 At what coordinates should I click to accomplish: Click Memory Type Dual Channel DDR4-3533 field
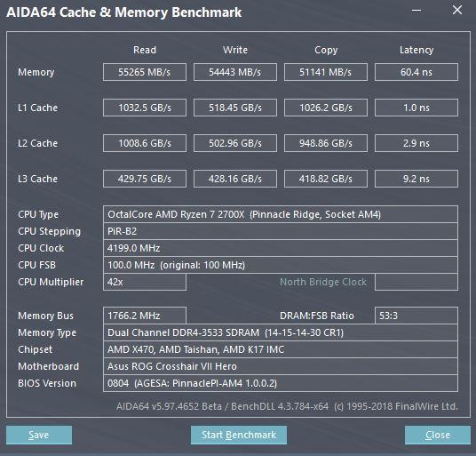pyautogui.click(x=281, y=332)
